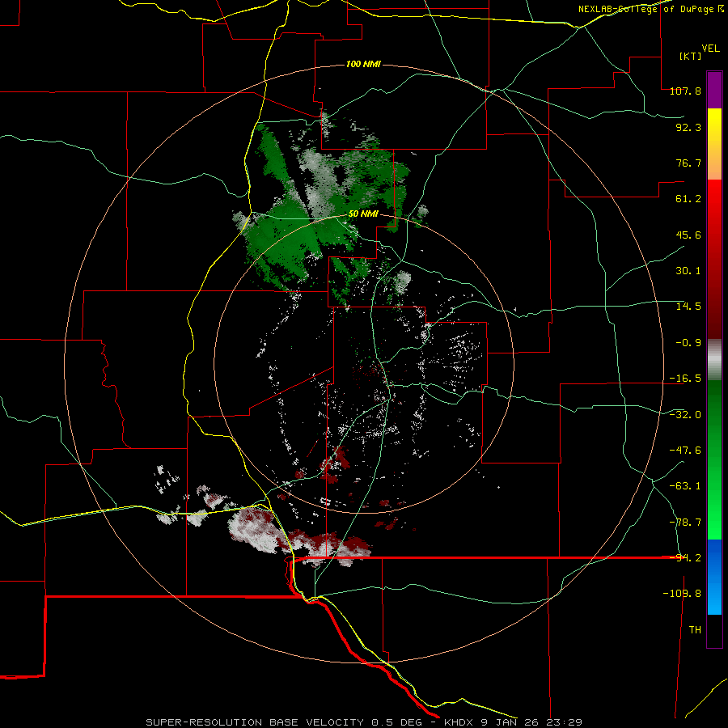
Task: Click the 45.6 velocity scale value
Action: (688, 235)
